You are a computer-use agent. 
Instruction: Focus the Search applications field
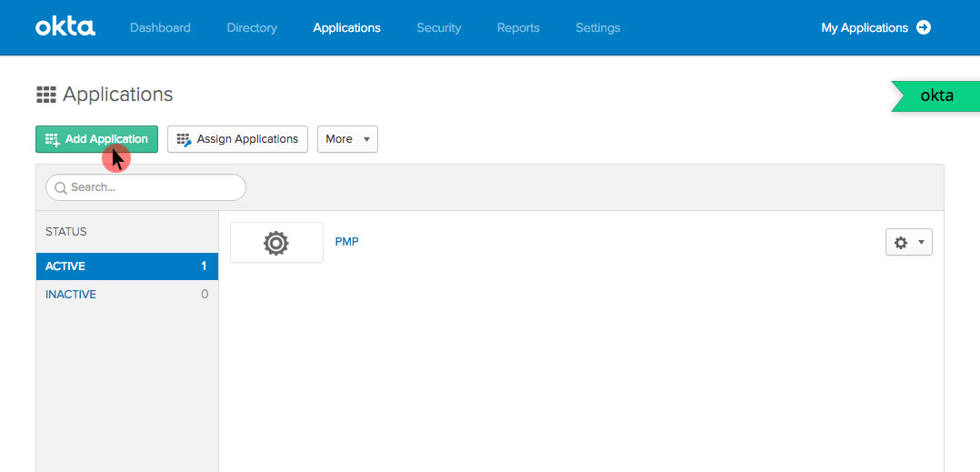pos(145,187)
